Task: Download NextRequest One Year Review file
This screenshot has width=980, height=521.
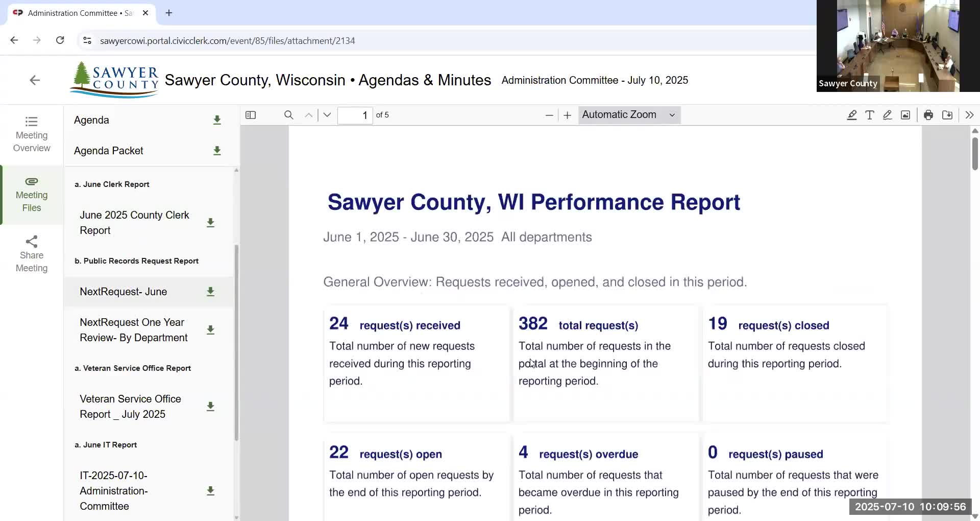Action: 210,330
